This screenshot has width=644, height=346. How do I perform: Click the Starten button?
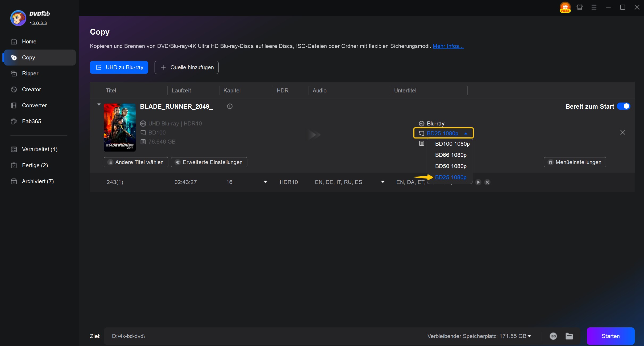pos(610,336)
